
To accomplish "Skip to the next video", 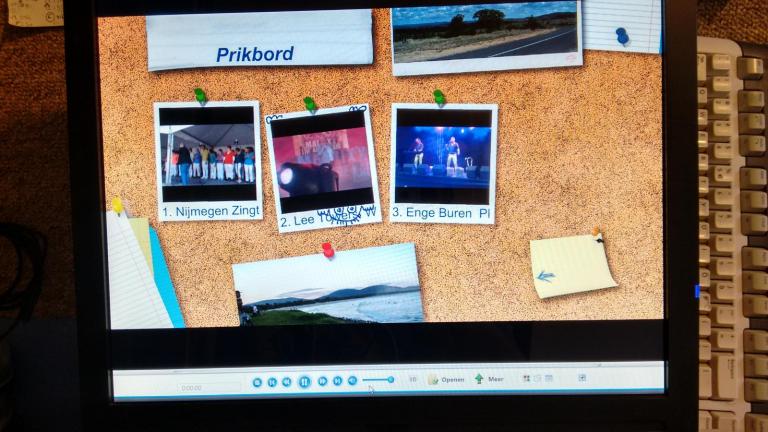I will tap(337, 381).
